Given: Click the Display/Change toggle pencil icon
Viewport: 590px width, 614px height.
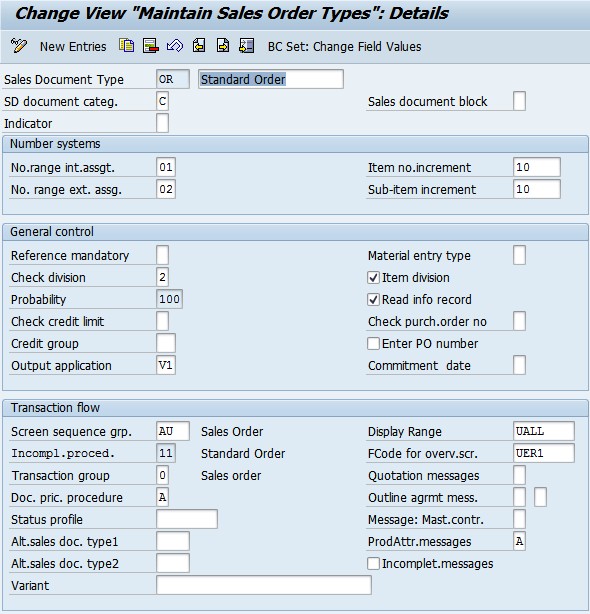Looking at the screenshot, I should point(18,46).
